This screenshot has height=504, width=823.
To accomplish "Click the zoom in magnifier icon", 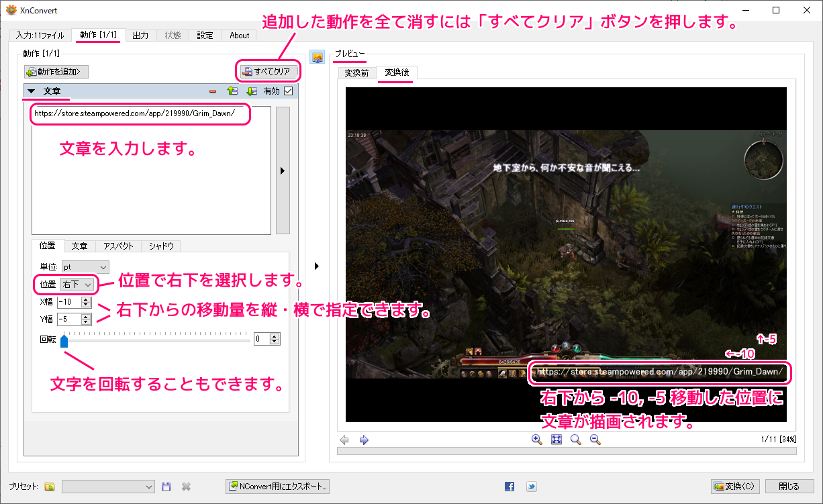I will 536,440.
